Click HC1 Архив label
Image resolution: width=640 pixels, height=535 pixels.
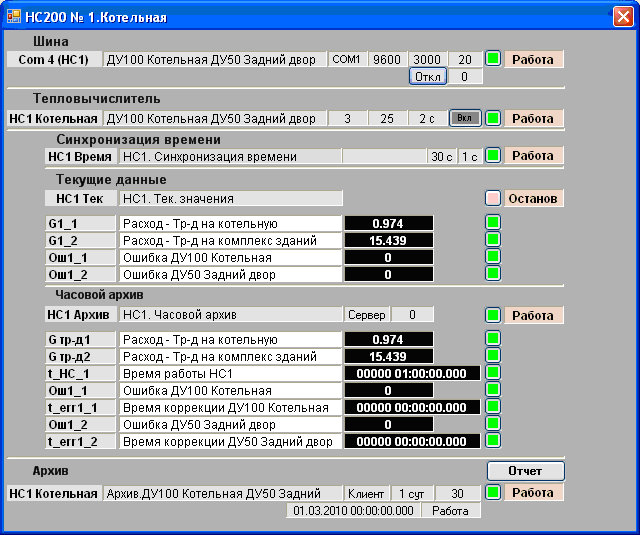(x=80, y=315)
